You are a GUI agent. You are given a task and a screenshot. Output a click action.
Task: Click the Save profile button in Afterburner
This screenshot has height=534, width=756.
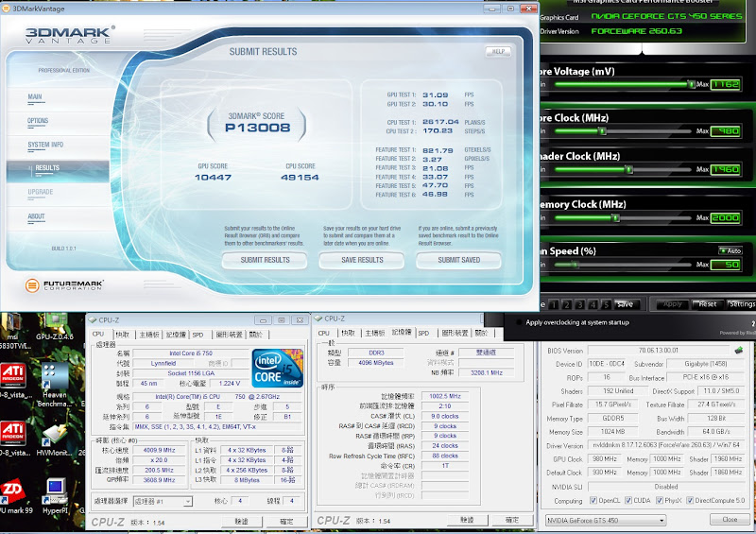click(x=626, y=304)
